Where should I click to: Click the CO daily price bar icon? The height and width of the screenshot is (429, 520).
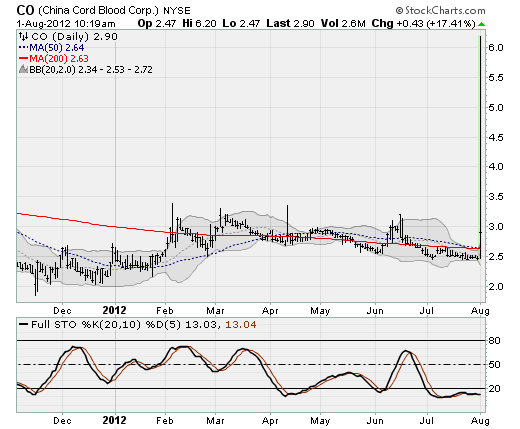[23, 36]
